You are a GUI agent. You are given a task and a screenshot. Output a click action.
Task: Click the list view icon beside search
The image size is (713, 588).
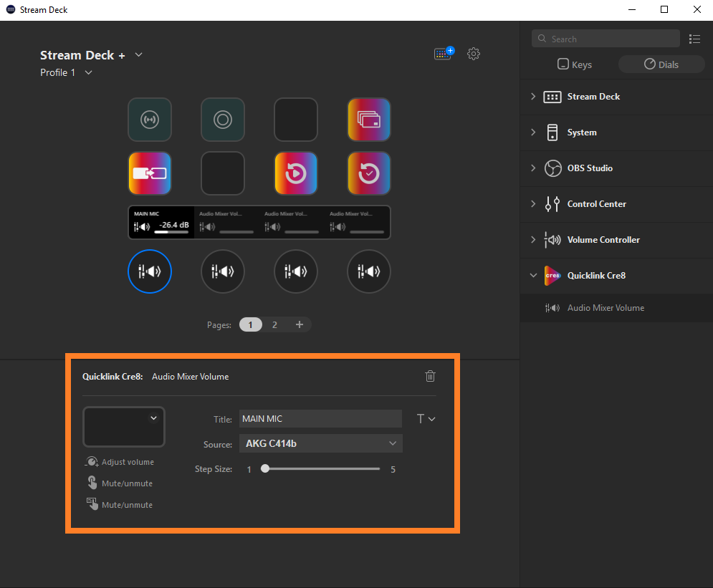pyautogui.click(x=694, y=39)
